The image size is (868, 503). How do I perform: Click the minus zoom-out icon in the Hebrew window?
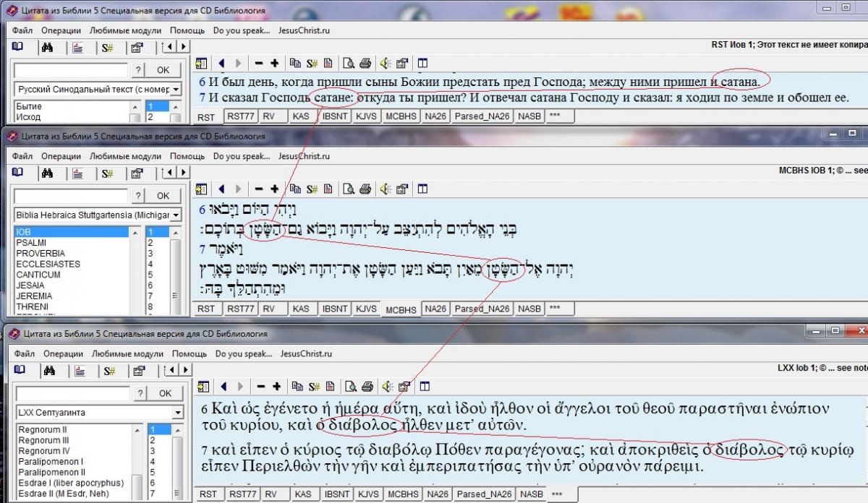(x=258, y=189)
